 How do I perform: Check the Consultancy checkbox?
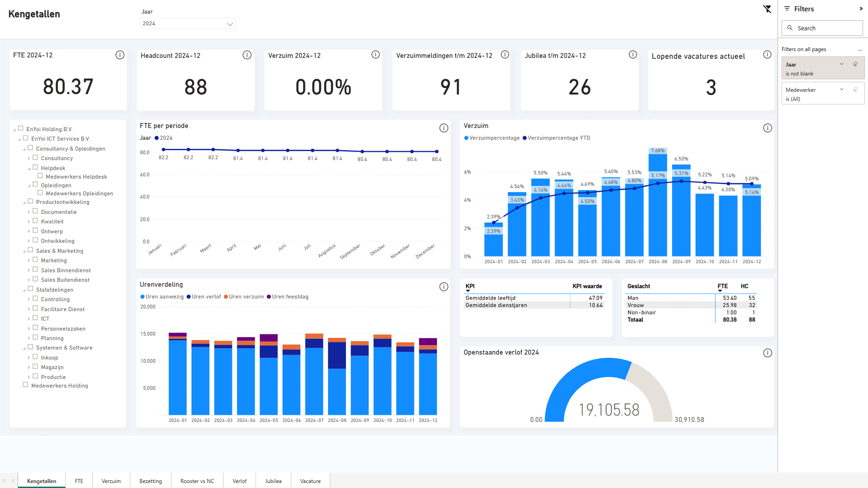click(35, 158)
